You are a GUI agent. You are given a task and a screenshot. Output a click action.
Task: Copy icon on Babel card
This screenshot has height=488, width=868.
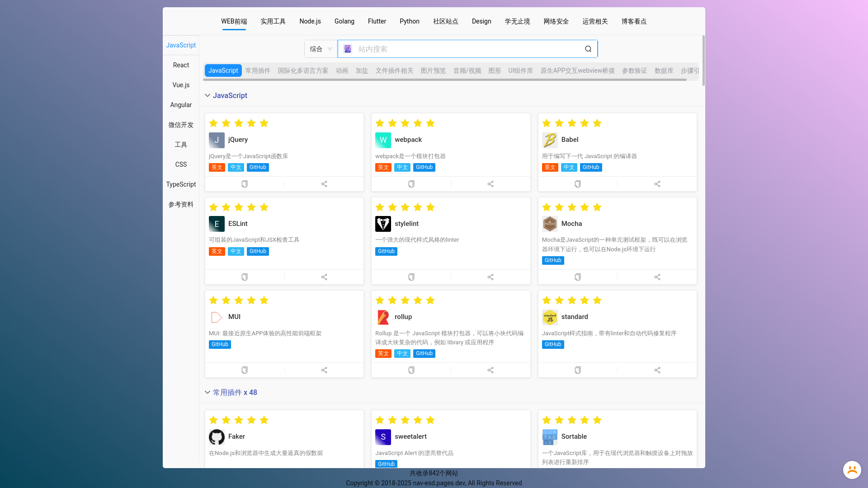[578, 184]
